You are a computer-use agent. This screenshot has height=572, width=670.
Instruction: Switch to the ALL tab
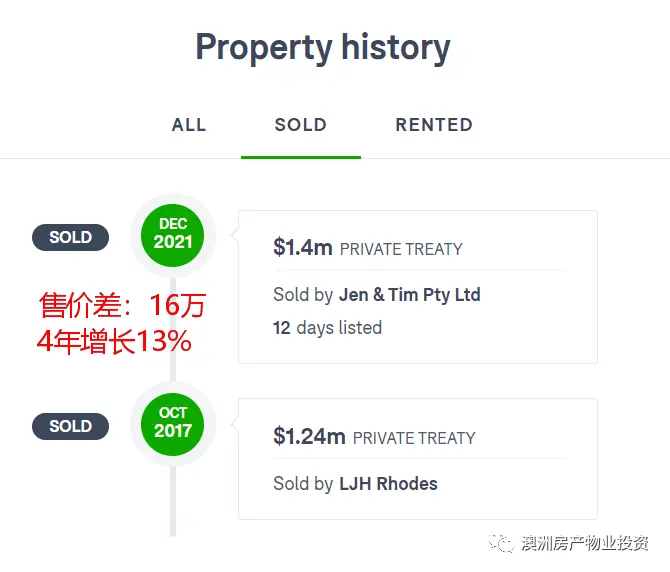pos(189,125)
